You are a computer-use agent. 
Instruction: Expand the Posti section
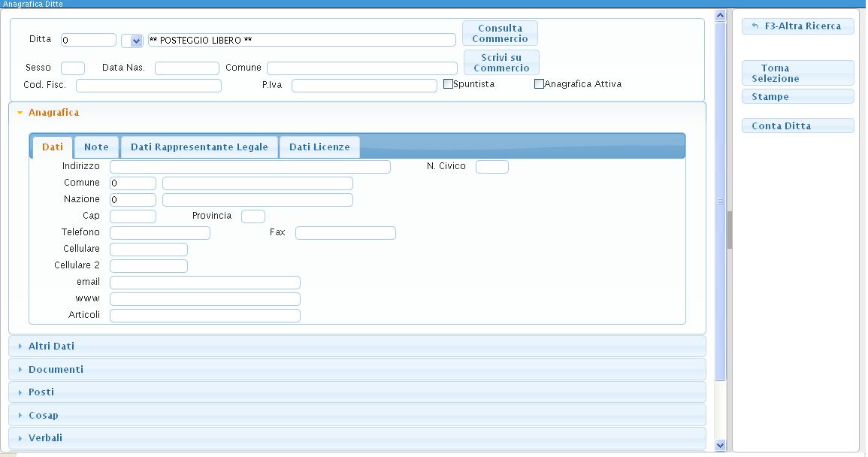coord(41,392)
